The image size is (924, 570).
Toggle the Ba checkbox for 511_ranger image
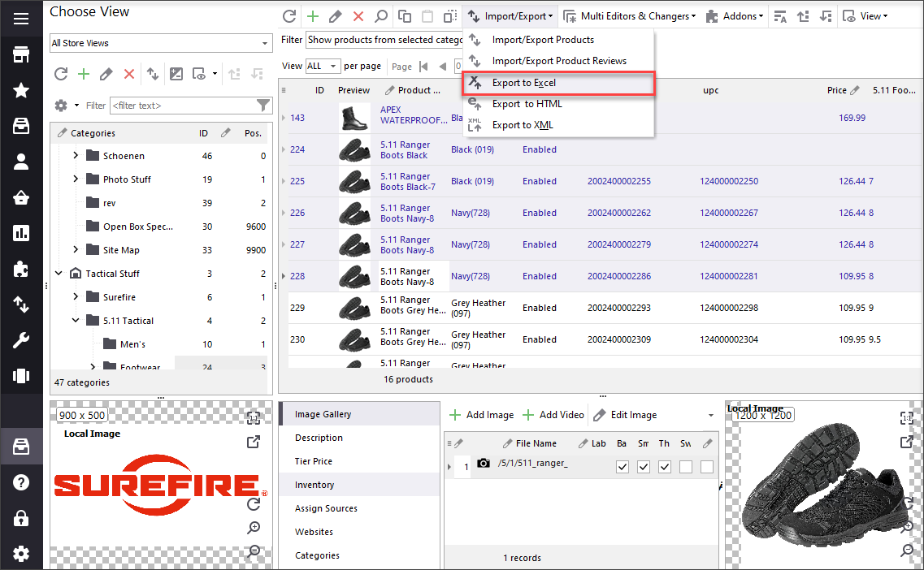pyautogui.click(x=623, y=467)
